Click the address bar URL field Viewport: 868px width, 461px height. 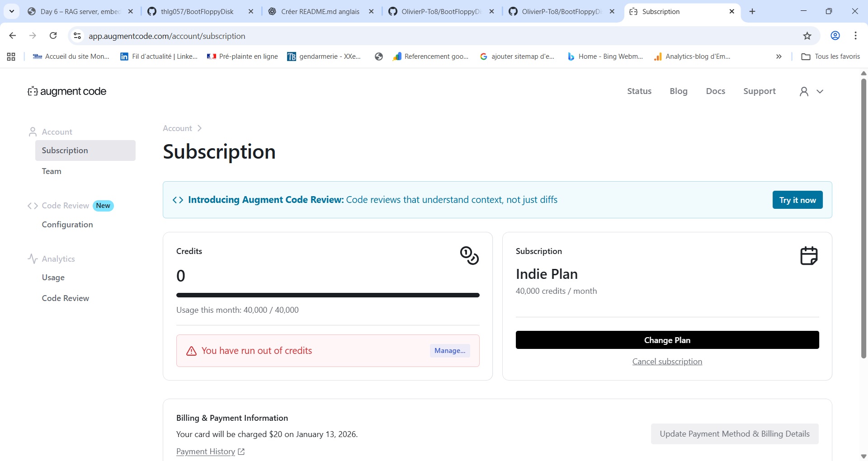pyautogui.click(x=407, y=36)
